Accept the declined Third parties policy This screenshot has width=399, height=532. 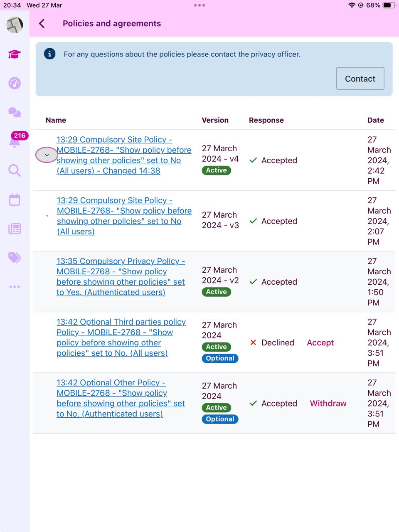(x=320, y=342)
